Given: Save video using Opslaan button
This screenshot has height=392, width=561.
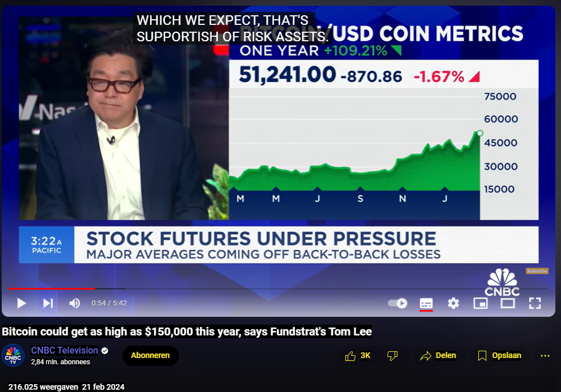Looking at the screenshot, I should coord(499,356).
